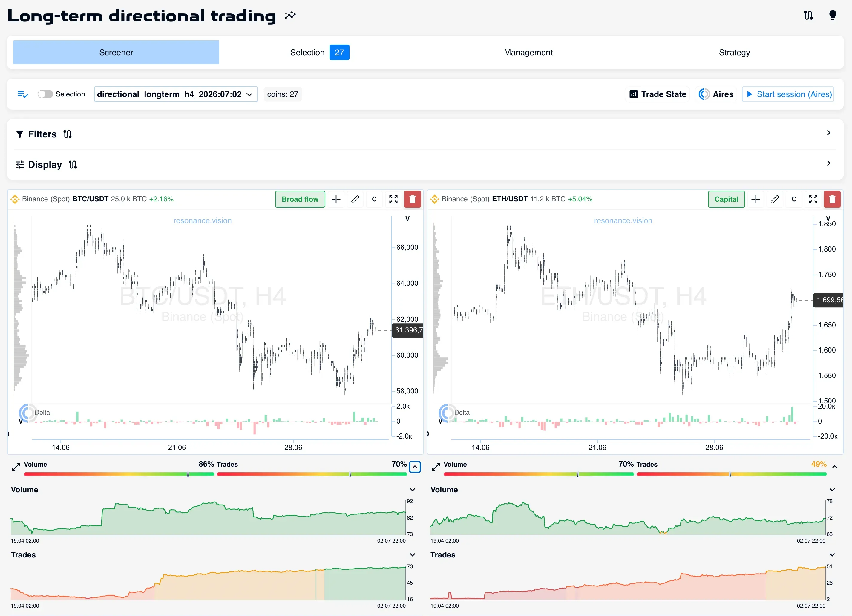This screenshot has width=852, height=616.
Task: Open the route icon in the header
Action: (x=808, y=16)
